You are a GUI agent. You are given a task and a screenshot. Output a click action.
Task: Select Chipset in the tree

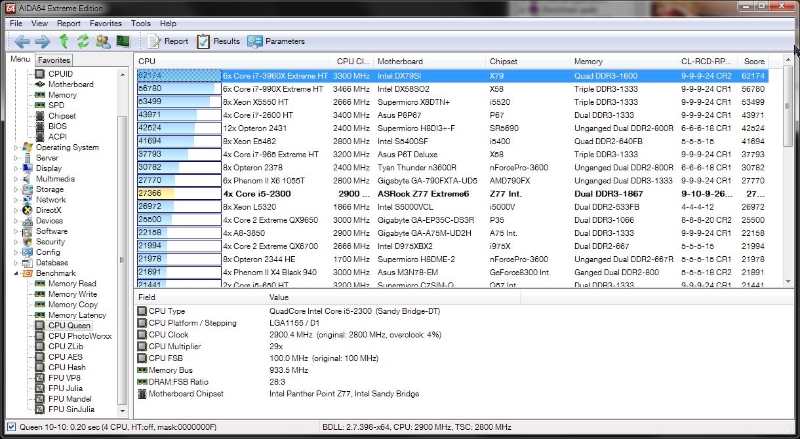click(x=62, y=116)
